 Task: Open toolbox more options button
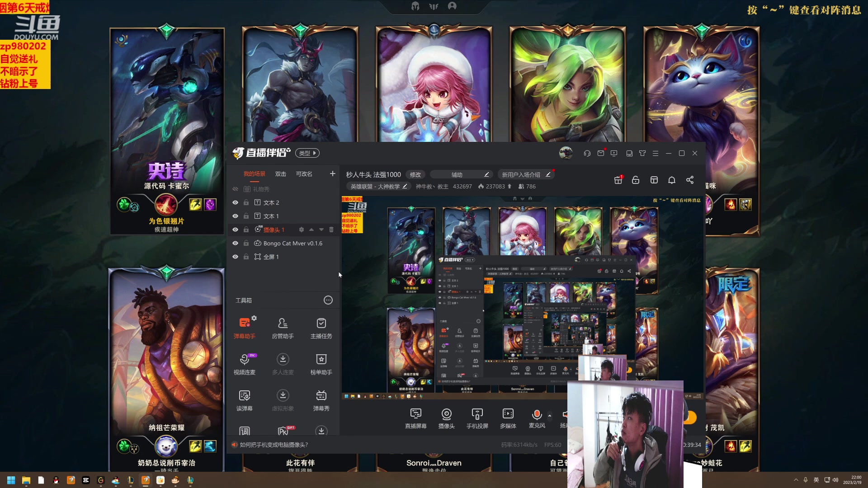pyautogui.click(x=328, y=300)
